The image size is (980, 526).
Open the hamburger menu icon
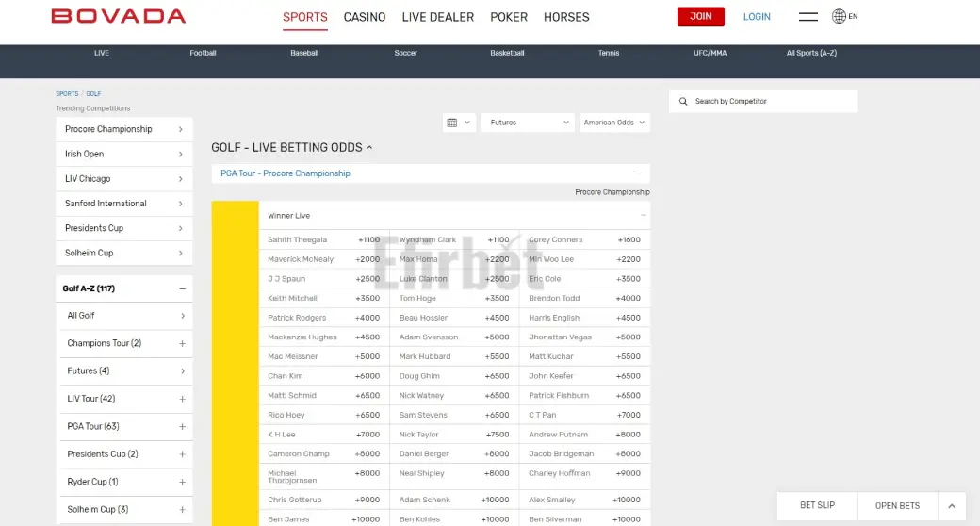(x=808, y=17)
